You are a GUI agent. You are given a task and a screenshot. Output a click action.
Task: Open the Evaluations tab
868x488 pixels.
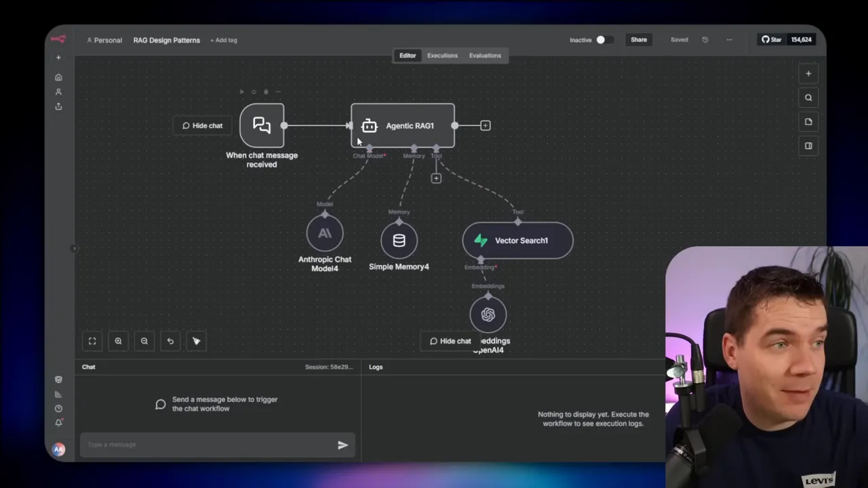tap(485, 55)
